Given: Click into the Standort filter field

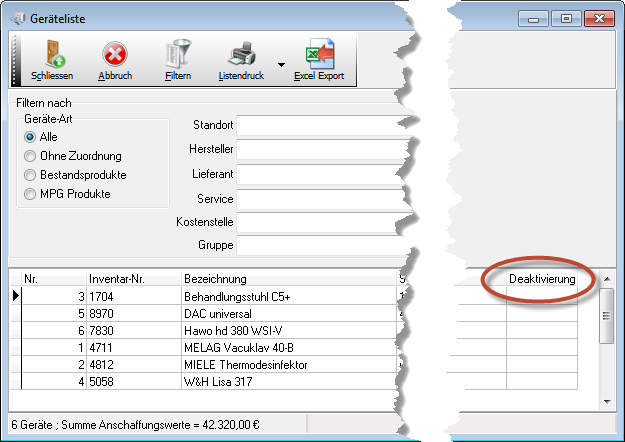Looking at the screenshot, I should [310, 126].
